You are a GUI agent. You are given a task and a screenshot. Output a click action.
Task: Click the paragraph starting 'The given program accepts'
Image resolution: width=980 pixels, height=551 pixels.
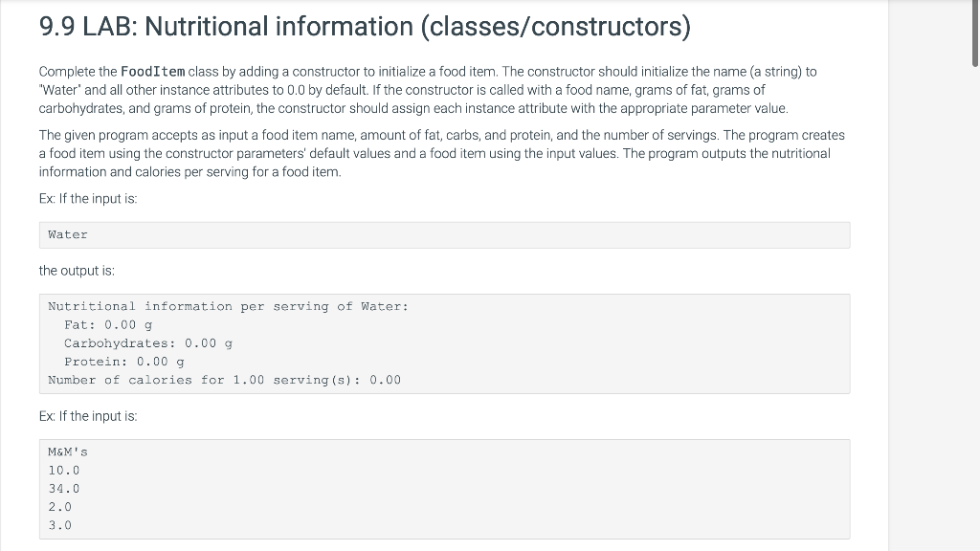click(x=441, y=154)
